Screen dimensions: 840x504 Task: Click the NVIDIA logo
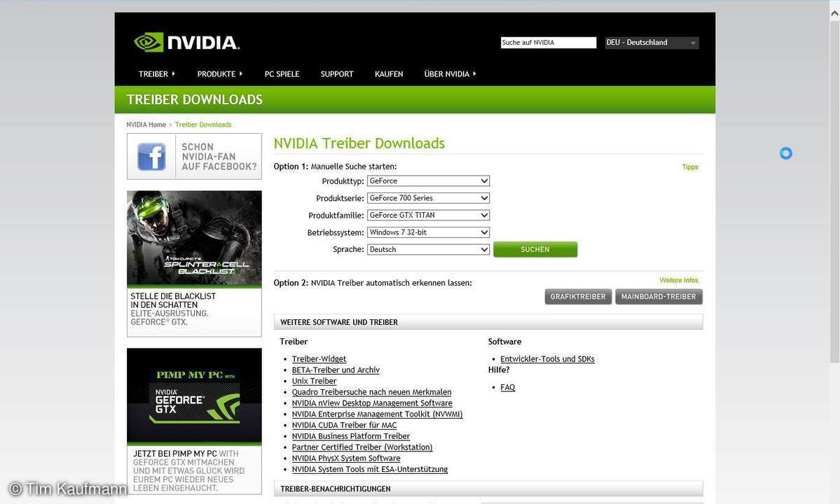pyautogui.click(x=186, y=42)
